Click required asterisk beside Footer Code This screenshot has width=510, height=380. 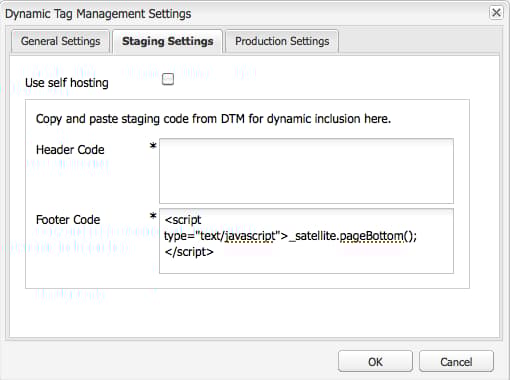[153, 216]
